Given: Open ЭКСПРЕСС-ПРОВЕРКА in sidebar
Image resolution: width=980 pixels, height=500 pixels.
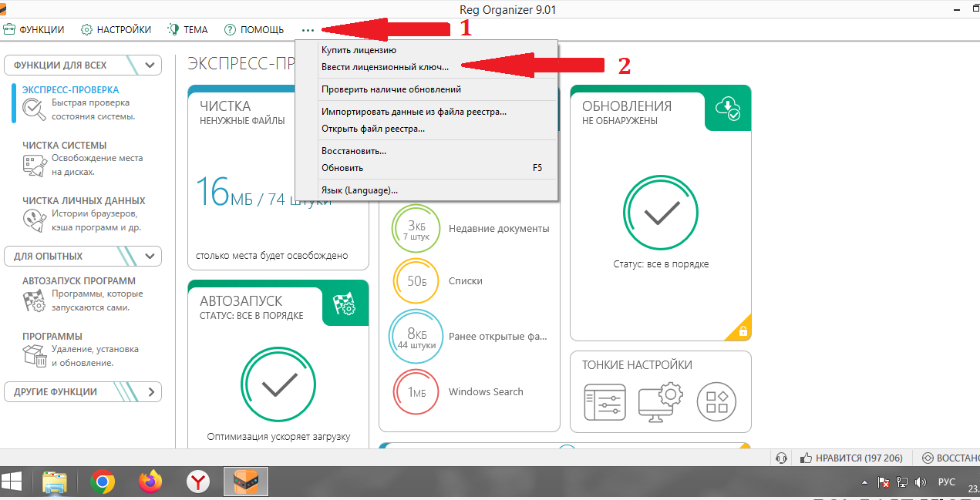Looking at the screenshot, I should click(70, 89).
